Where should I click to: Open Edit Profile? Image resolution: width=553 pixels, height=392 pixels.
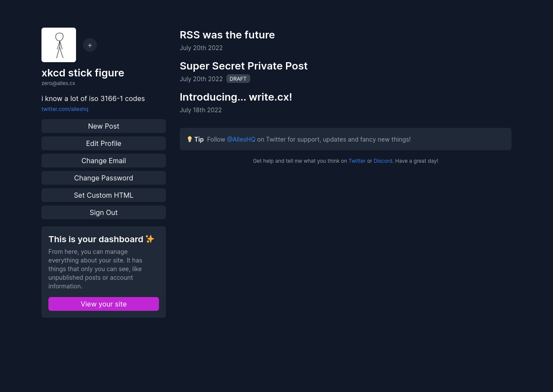click(104, 143)
